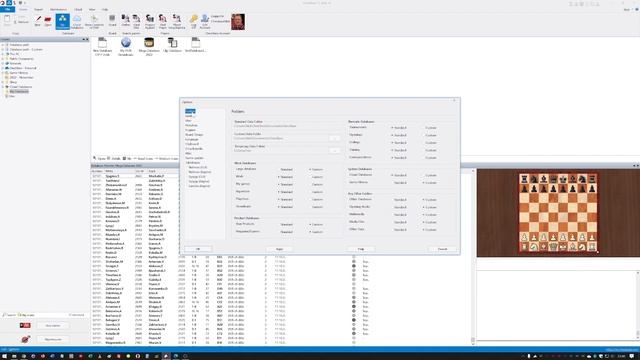This screenshot has width=640, height=360.
Task: Click the red Open database icon
Action: pyautogui.click(x=48, y=21)
